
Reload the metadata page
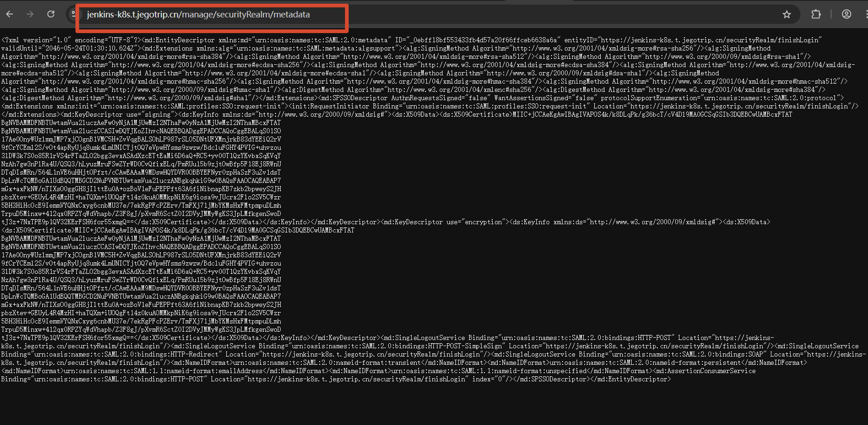(51, 14)
